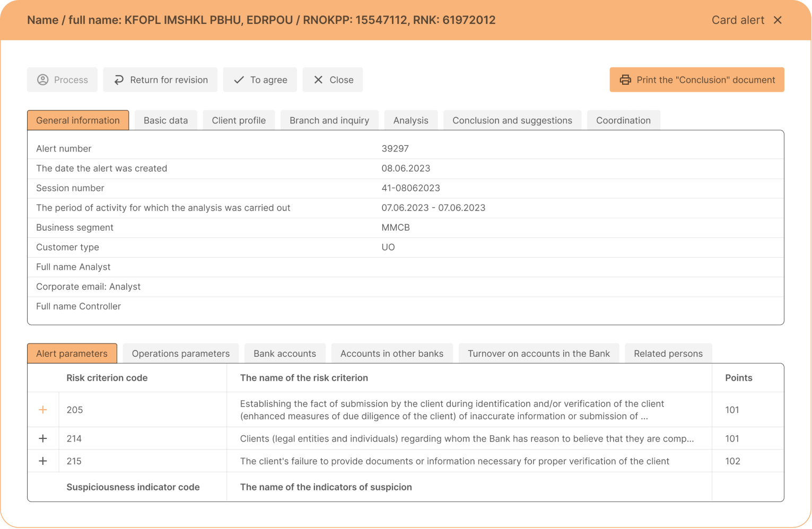Viewport: 812px width, 529px height.
Task: Expand risk criterion 215 row
Action: click(x=43, y=461)
